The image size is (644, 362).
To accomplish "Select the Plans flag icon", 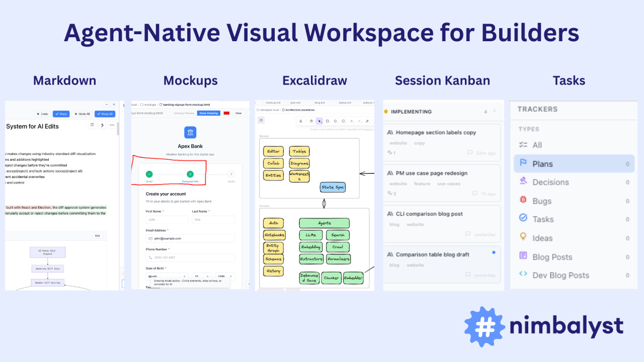I will pos(523,163).
